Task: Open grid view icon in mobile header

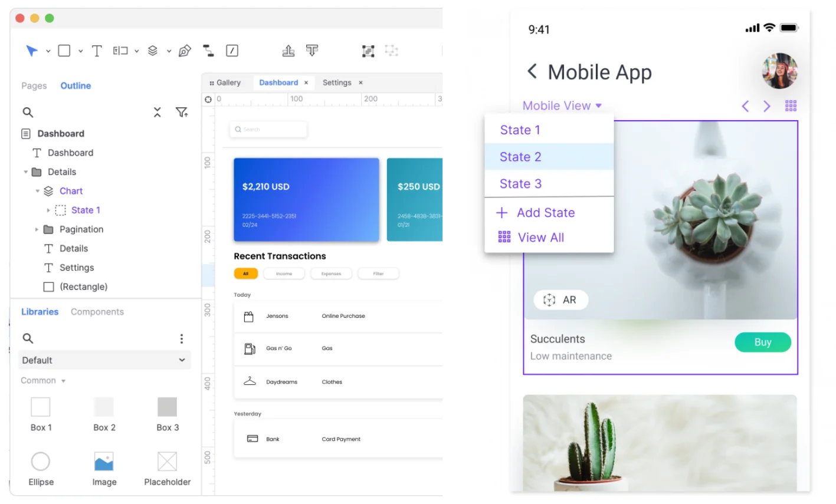Action: click(x=791, y=106)
